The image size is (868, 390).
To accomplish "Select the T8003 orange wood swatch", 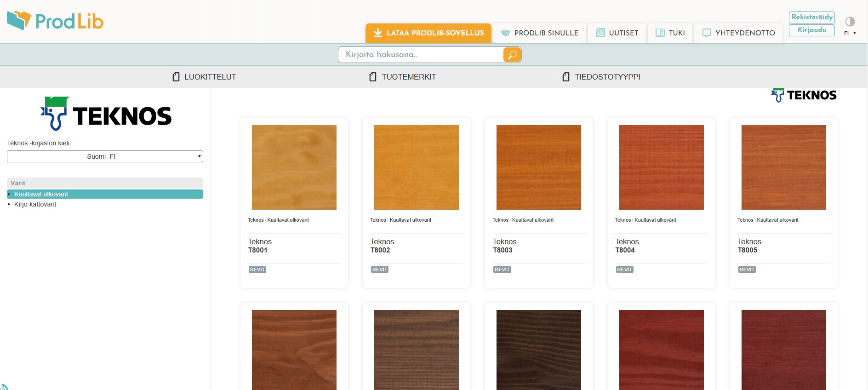I will coord(539,167).
